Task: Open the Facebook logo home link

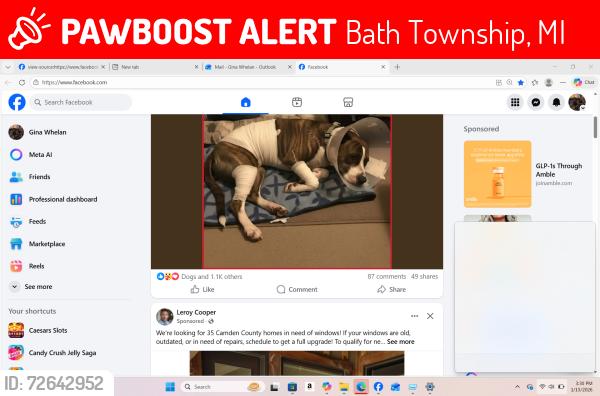Action: (x=17, y=102)
